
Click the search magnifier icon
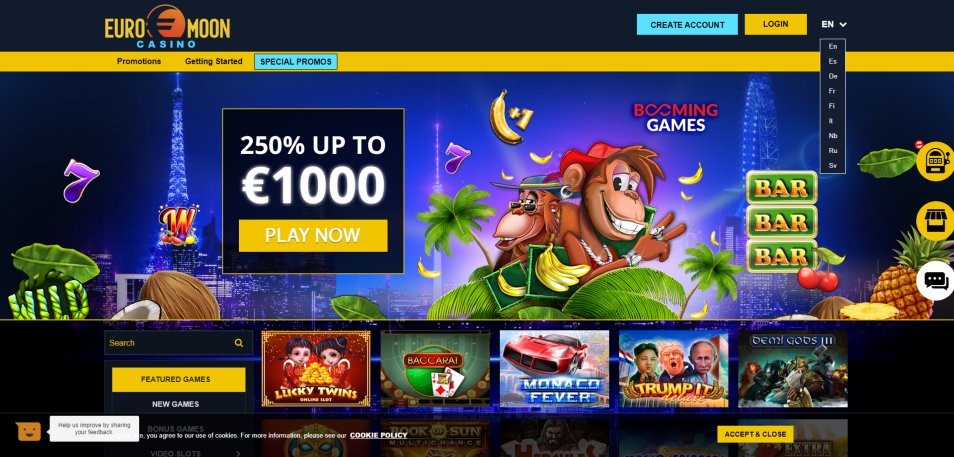point(239,343)
